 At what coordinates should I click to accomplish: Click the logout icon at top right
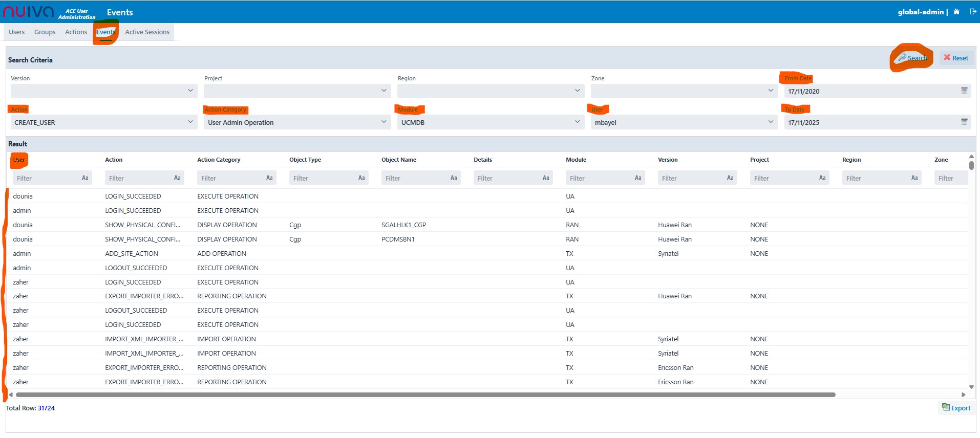973,12
